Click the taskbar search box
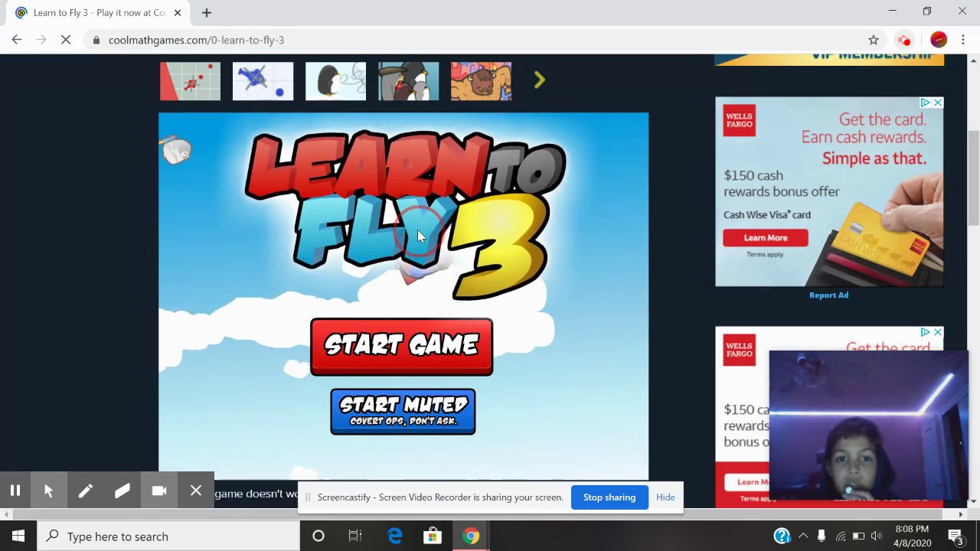Image resolution: width=980 pixels, height=551 pixels. pos(168,536)
